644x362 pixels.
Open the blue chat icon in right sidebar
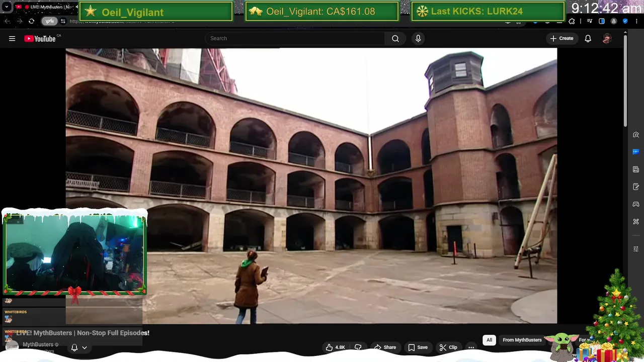[x=636, y=152]
